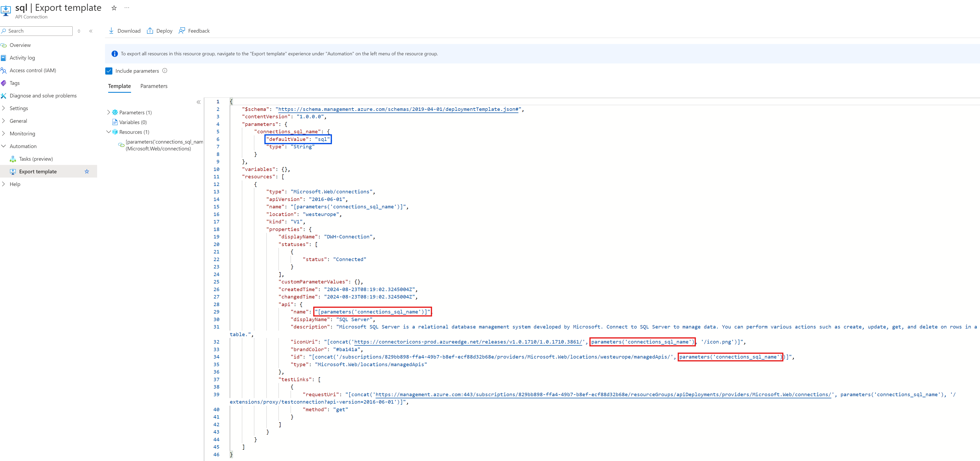The height and width of the screenshot is (461, 980).
Task: Click the sql API Connection header icon
Action: click(6, 10)
